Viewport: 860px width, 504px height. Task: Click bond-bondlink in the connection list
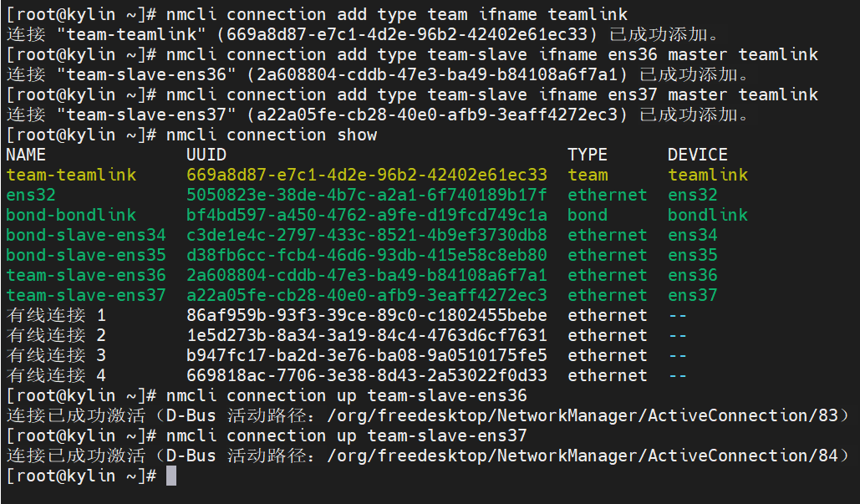pyautogui.click(x=71, y=215)
